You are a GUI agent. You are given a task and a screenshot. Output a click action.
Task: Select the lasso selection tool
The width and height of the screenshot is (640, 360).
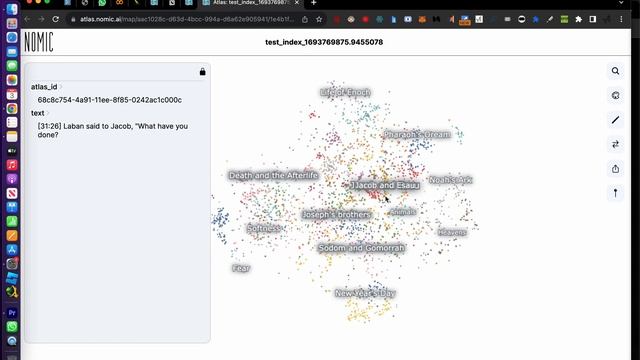[x=615, y=96]
